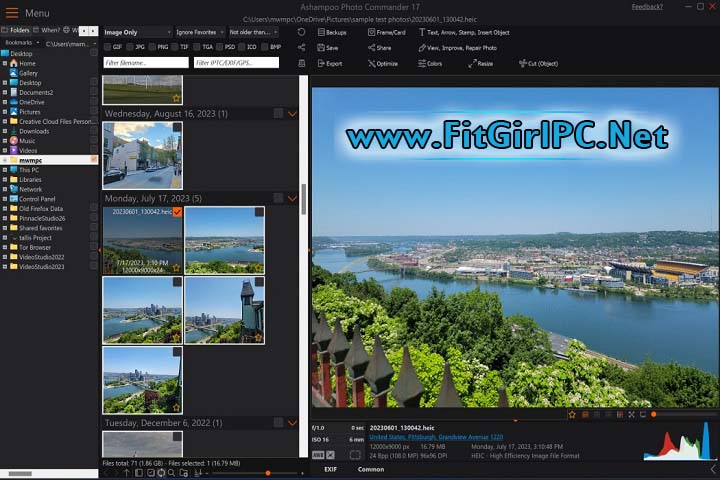The height and width of the screenshot is (480, 720).
Task: Click the Feedback? link
Action: tap(647, 7)
